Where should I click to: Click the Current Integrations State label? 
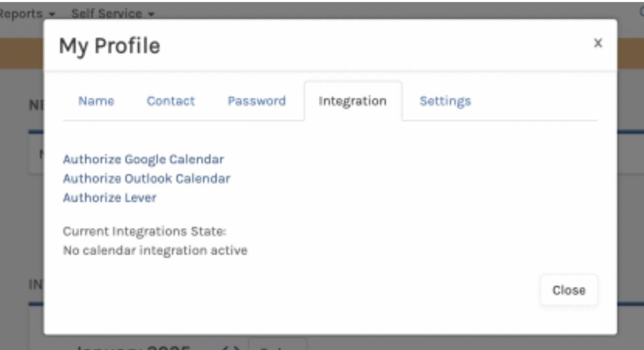(144, 231)
